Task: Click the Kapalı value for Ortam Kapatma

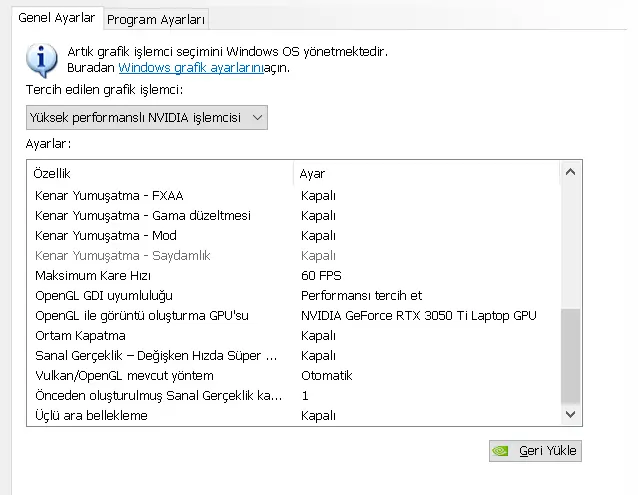Action: pyautogui.click(x=318, y=336)
